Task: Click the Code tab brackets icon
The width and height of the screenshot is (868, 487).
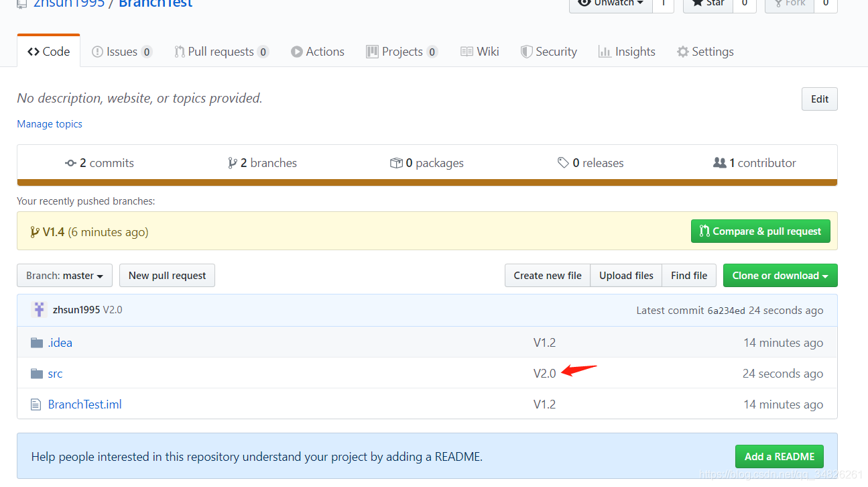Action: pos(34,52)
